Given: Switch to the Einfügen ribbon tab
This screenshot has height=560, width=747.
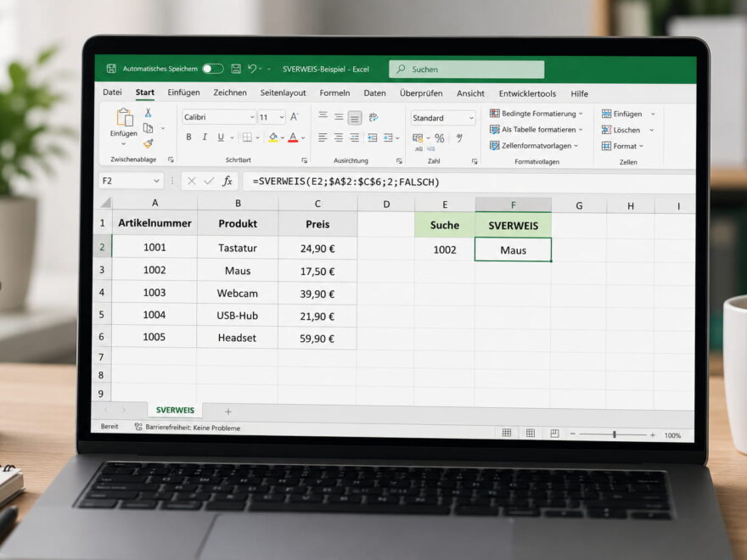Looking at the screenshot, I should point(183,92).
